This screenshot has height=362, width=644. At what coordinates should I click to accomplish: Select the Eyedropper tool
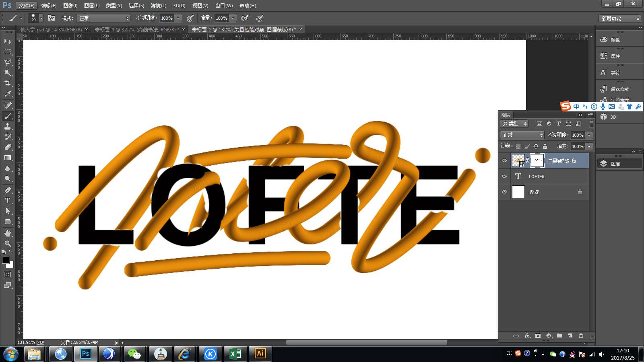click(x=8, y=94)
